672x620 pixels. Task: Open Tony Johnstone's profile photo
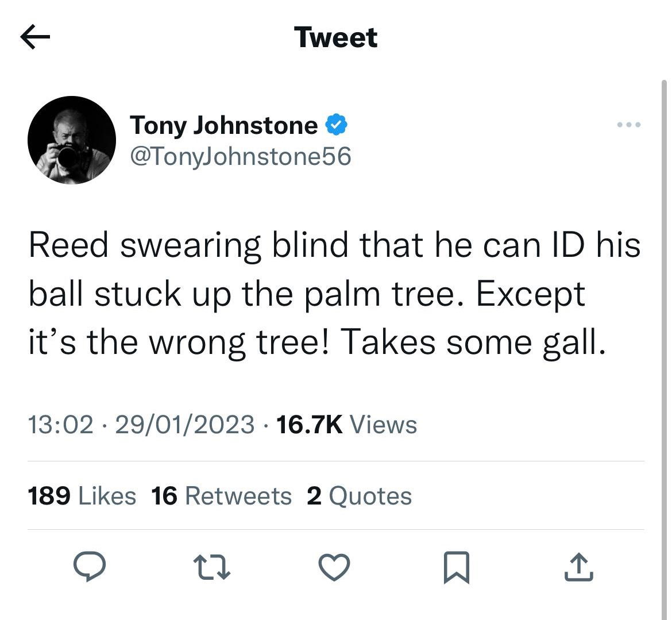coord(71,140)
